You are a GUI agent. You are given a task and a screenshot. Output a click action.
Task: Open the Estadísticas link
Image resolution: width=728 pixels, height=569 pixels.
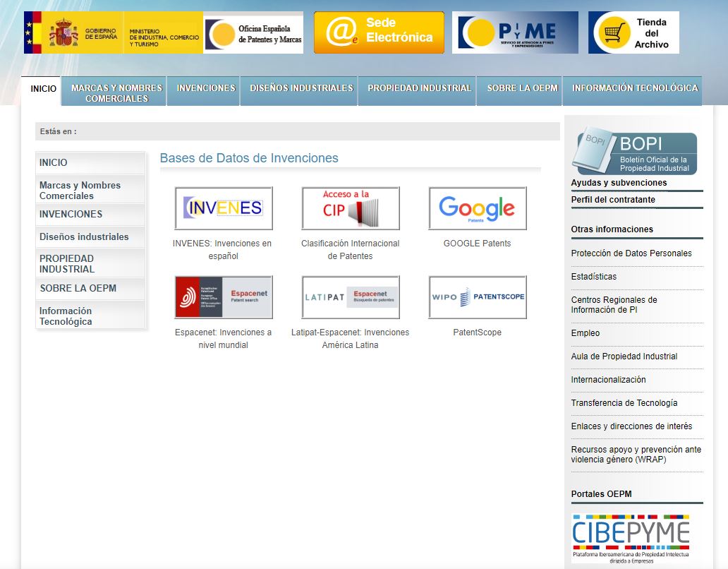[594, 276]
